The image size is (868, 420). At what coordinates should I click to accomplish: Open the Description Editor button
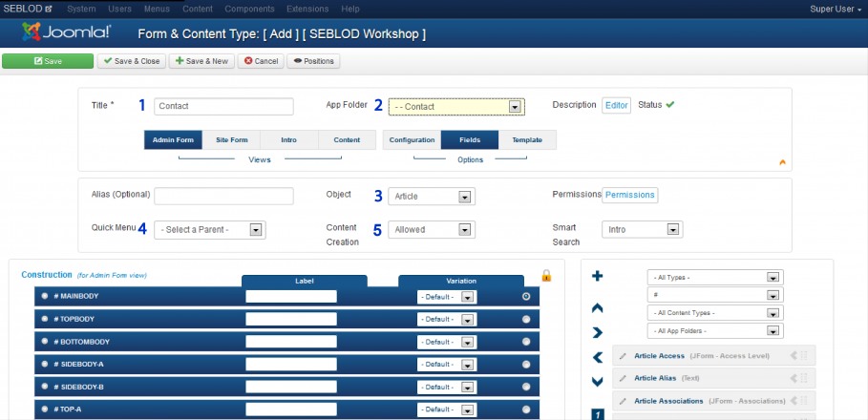pos(616,105)
